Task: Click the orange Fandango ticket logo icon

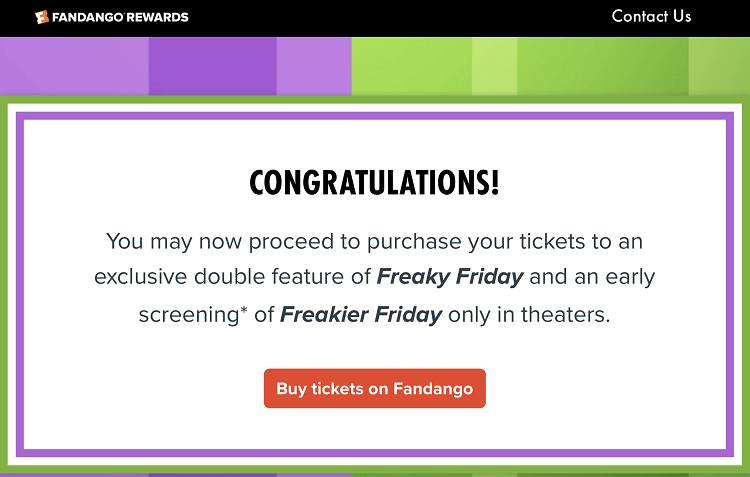Action: tap(42, 17)
